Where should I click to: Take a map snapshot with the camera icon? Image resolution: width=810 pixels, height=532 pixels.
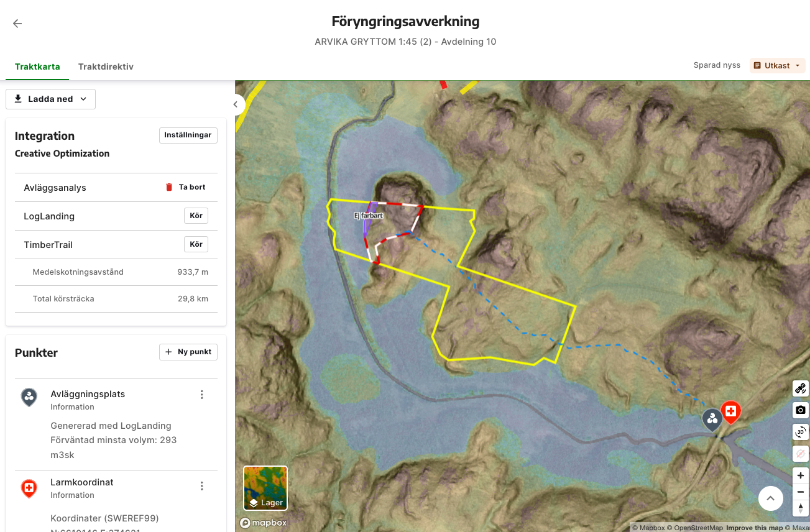coord(801,410)
